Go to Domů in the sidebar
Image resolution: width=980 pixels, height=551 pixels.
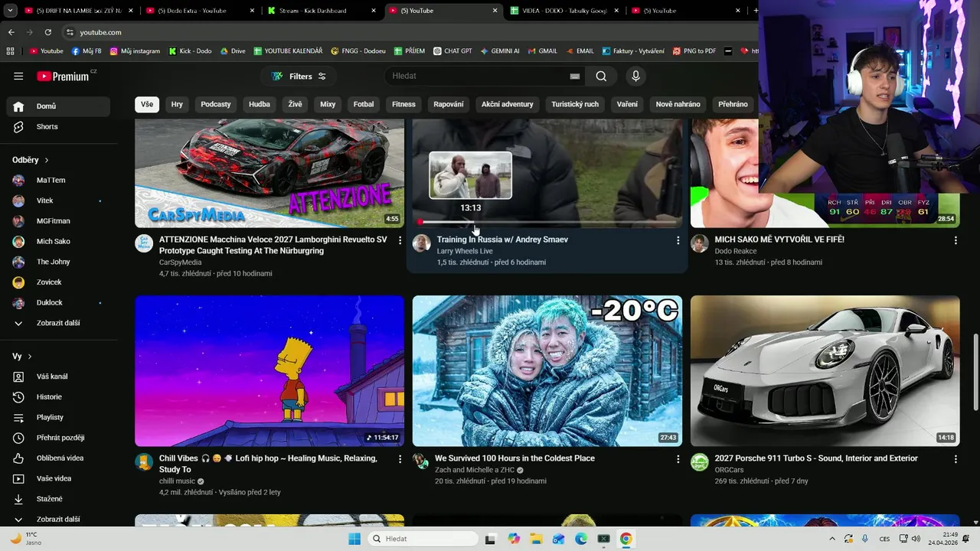[x=58, y=106]
